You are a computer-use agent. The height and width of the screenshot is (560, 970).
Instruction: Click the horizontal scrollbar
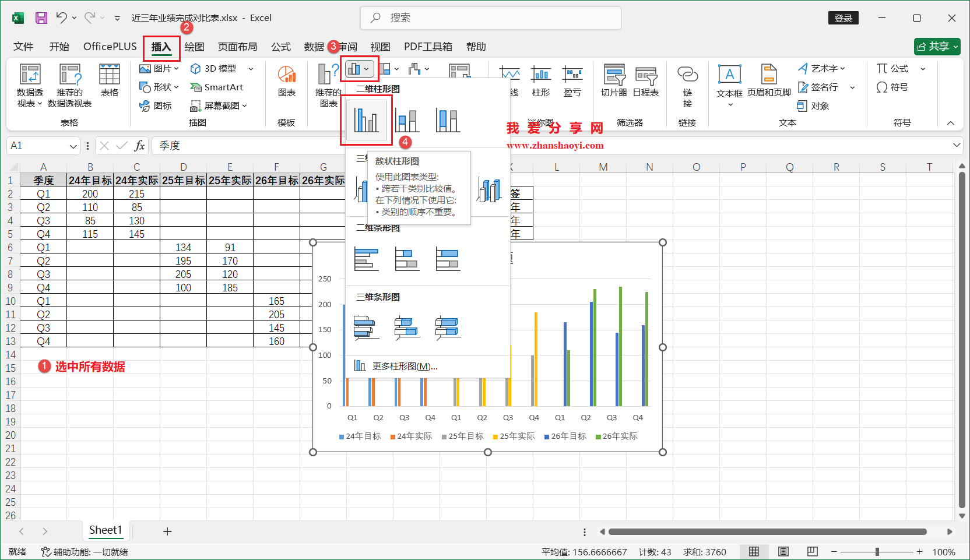click(x=767, y=531)
